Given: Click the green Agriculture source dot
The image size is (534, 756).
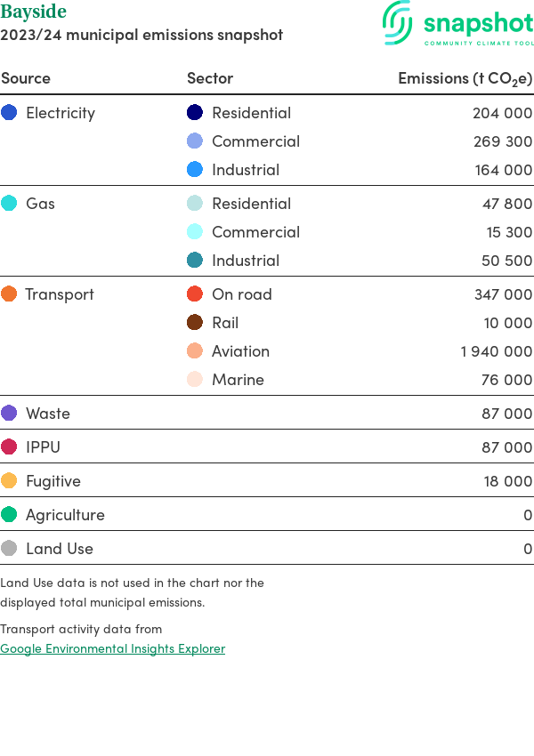Looking at the screenshot, I should (9, 515).
